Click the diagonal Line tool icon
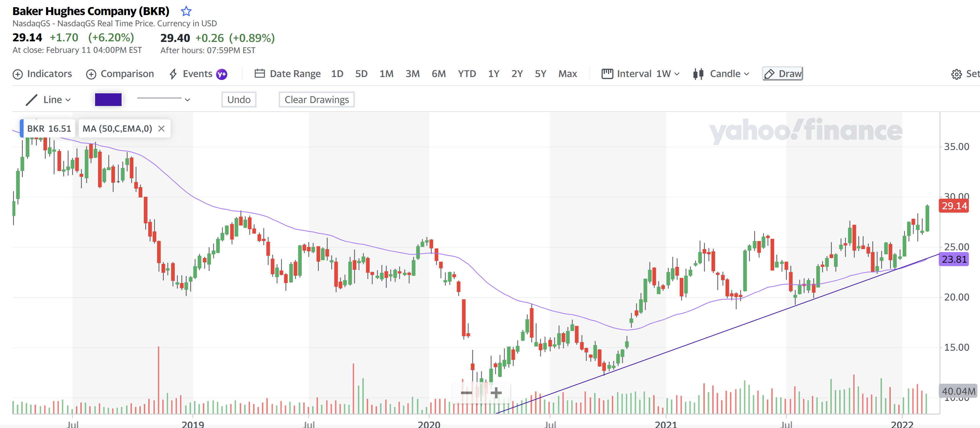Image resolution: width=980 pixels, height=428 pixels. 32,100
